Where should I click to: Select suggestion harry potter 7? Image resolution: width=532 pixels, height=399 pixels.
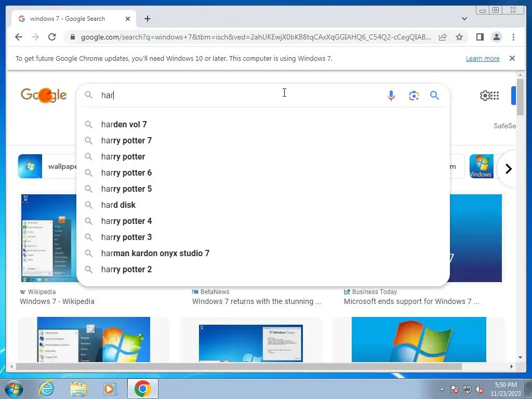263,140
